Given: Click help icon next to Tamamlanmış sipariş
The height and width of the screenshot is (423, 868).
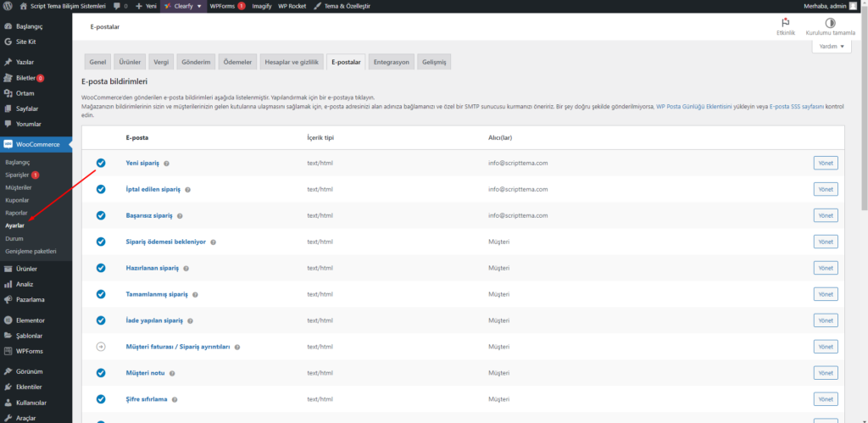Looking at the screenshot, I should [196, 294].
